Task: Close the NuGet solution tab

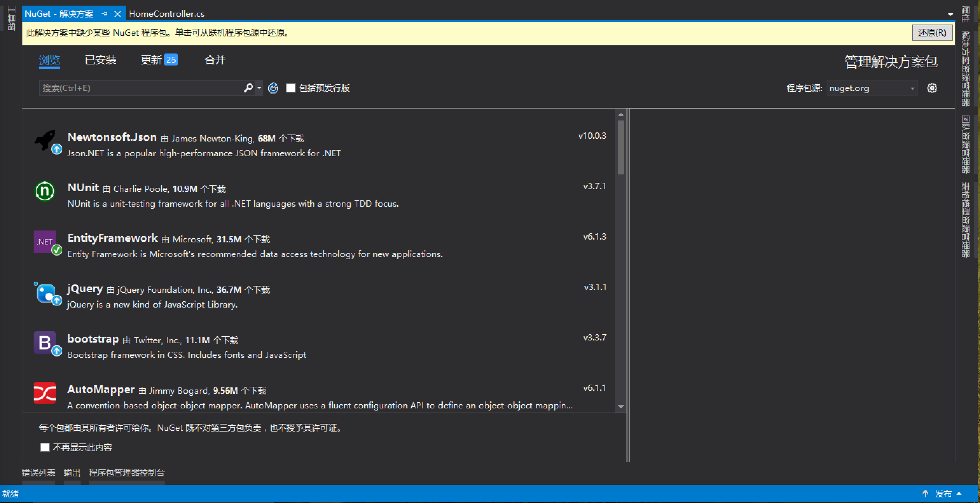Action: pyautogui.click(x=118, y=14)
